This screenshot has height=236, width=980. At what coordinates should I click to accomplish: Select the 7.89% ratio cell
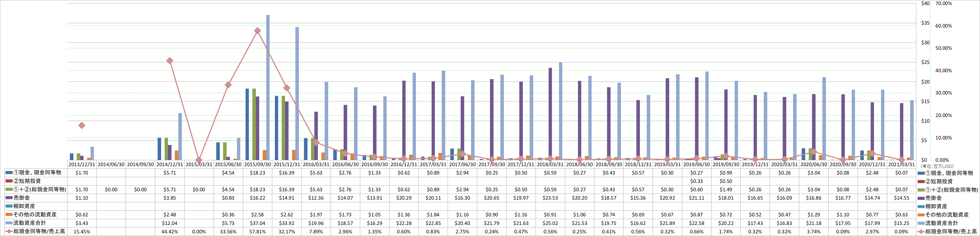[316, 231]
